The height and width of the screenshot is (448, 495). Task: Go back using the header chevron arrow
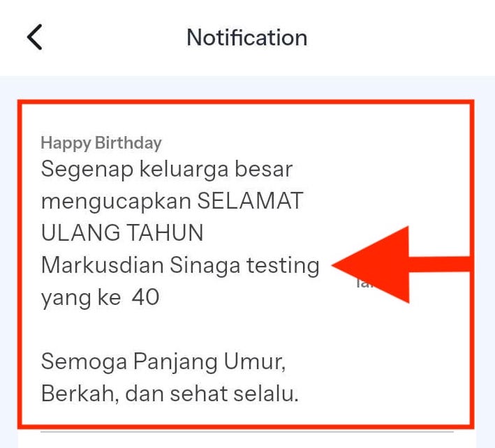point(35,37)
